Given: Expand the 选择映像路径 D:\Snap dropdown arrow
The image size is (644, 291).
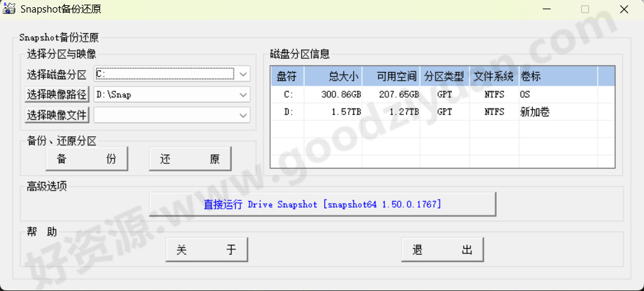Looking at the screenshot, I should point(243,95).
